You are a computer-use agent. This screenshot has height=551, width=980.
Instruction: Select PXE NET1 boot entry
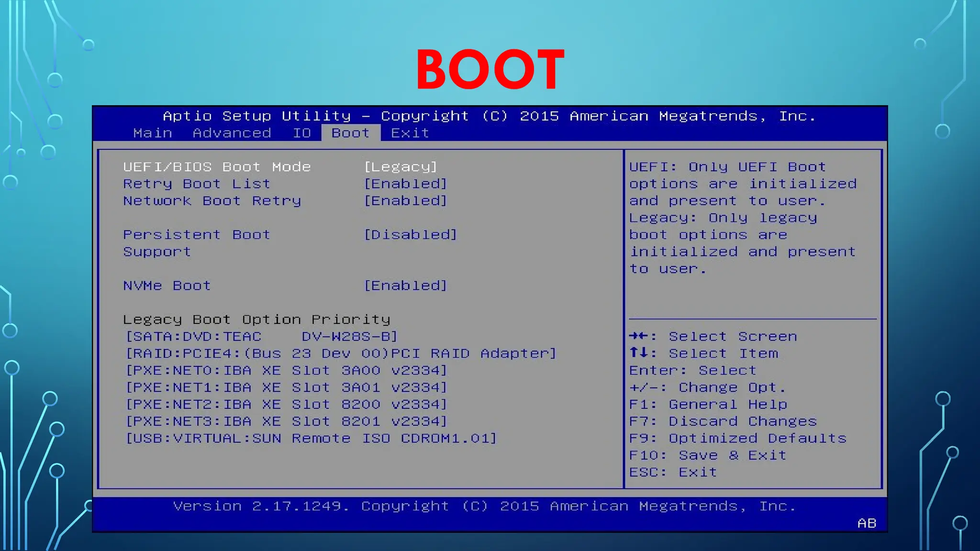click(286, 387)
